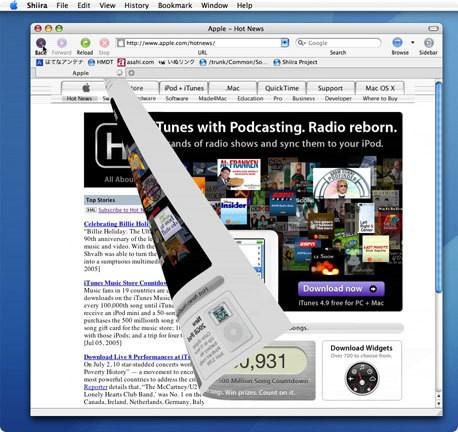Go back with the Back button
The height and width of the screenshot is (432, 458).
41,43
